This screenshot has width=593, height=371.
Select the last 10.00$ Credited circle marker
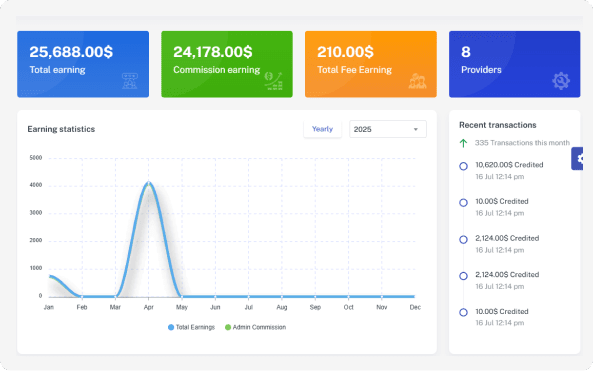[x=463, y=312]
